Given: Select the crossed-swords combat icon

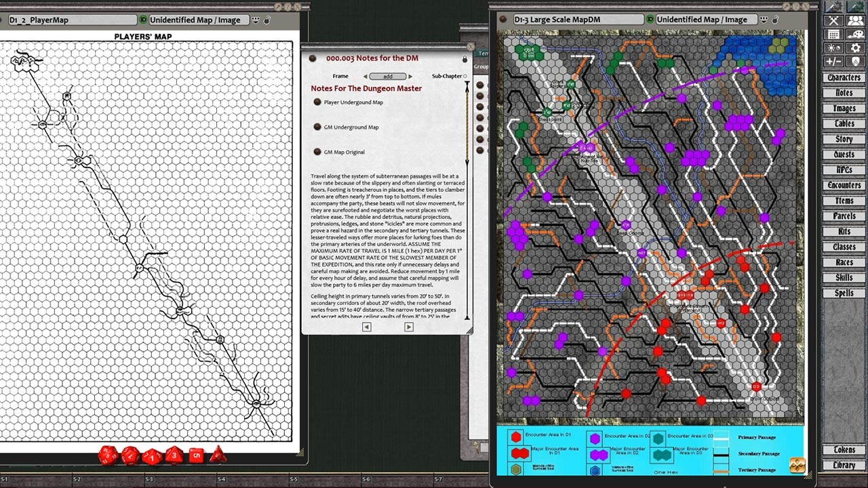Looking at the screenshot, I should pyautogui.click(x=833, y=20).
